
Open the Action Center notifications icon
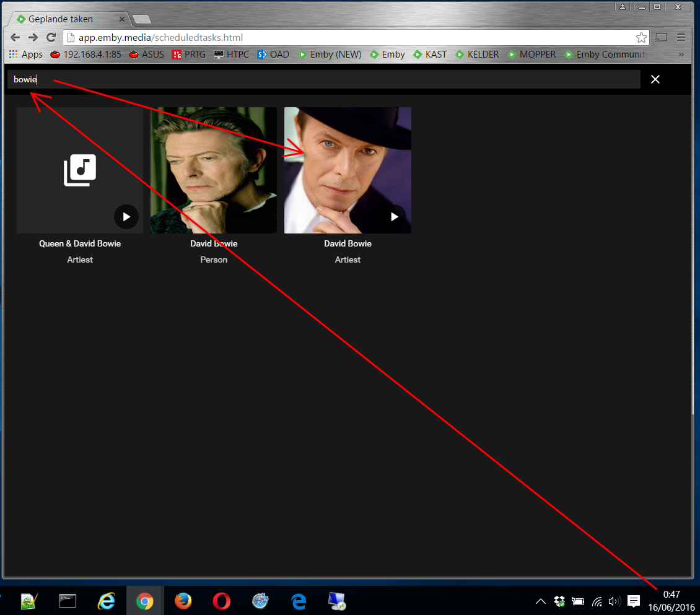(634, 601)
